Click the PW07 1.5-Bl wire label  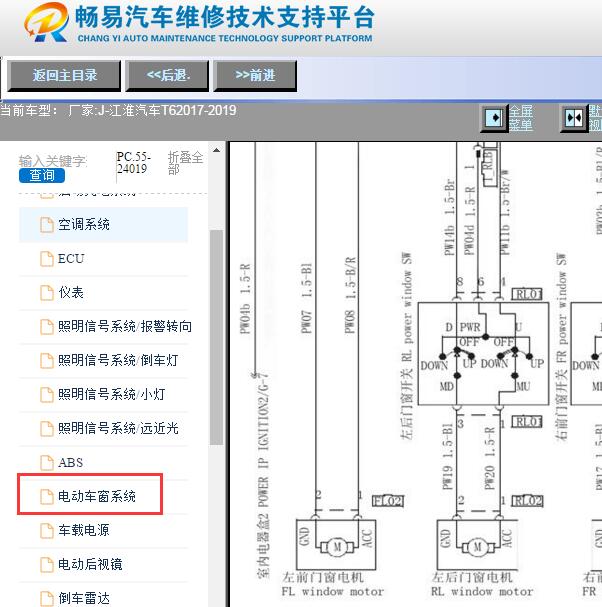pos(307,298)
